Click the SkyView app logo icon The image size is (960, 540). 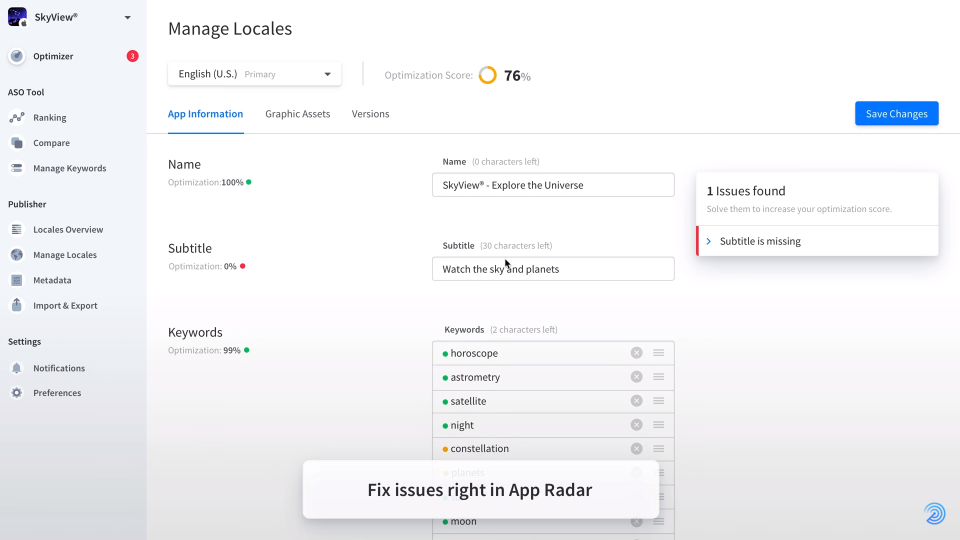tap(17, 17)
